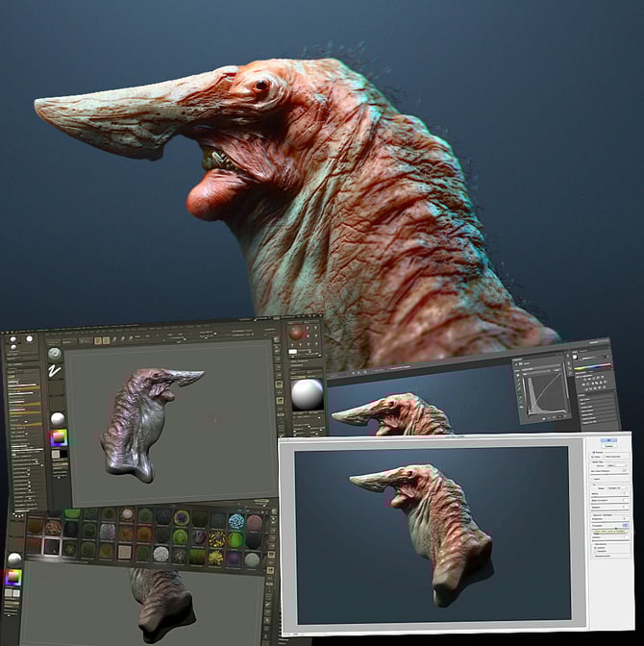
Task: Select main color swatch beside the black swatch
Action: click(x=55, y=454)
